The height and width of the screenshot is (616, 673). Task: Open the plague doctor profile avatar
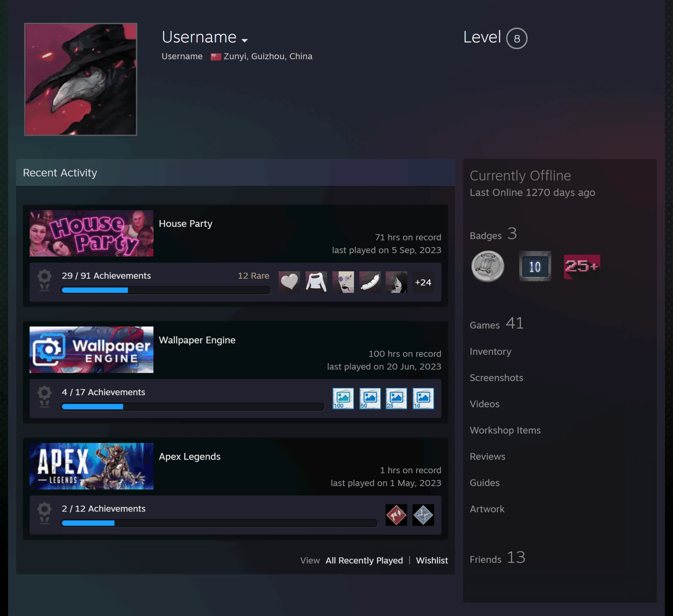pyautogui.click(x=81, y=79)
